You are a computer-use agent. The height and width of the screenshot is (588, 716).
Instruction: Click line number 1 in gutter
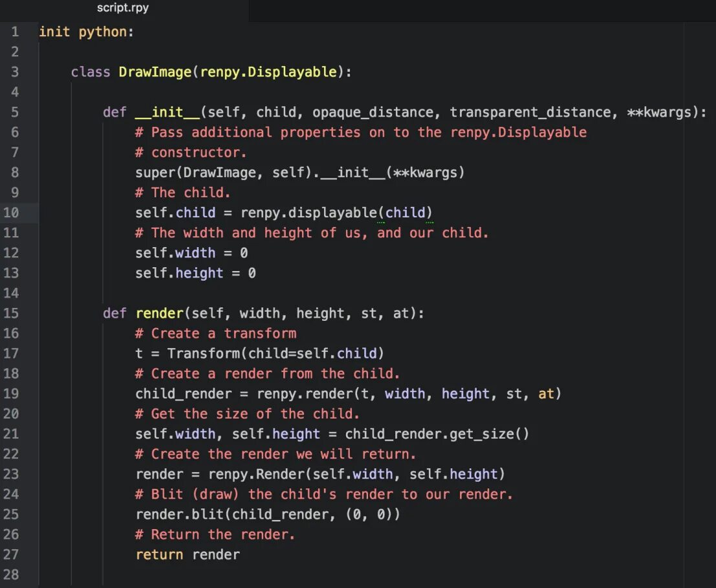15,32
